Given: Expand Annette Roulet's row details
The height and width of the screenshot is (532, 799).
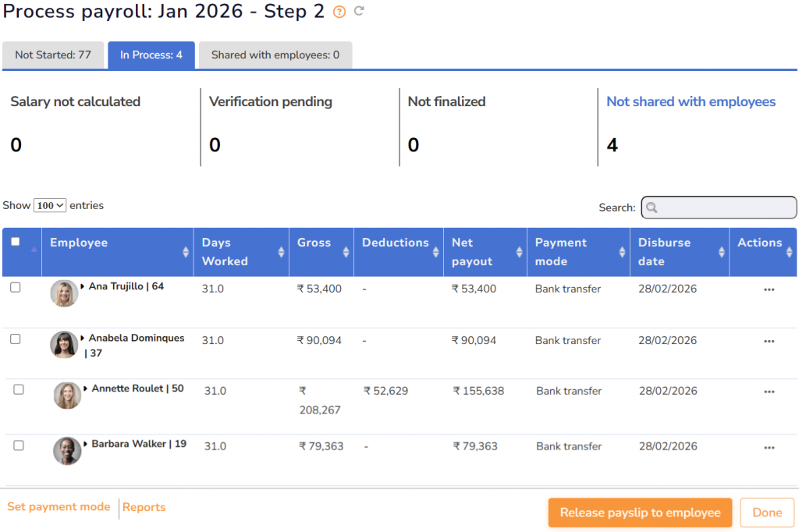Looking at the screenshot, I should click(x=86, y=388).
